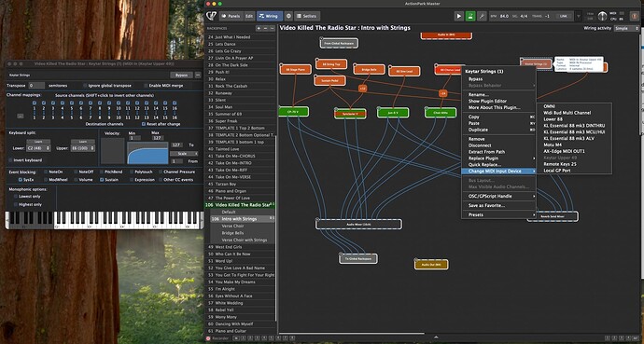The image size is (644, 344).
Task: Click the green metronome icon
Action: point(470,16)
